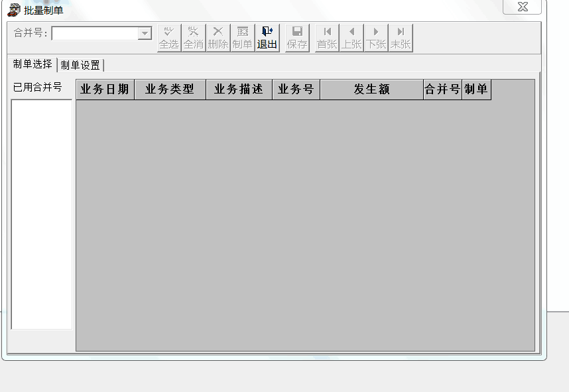
Task: Go to last voucher with 末张
Action: tap(401, 38)
